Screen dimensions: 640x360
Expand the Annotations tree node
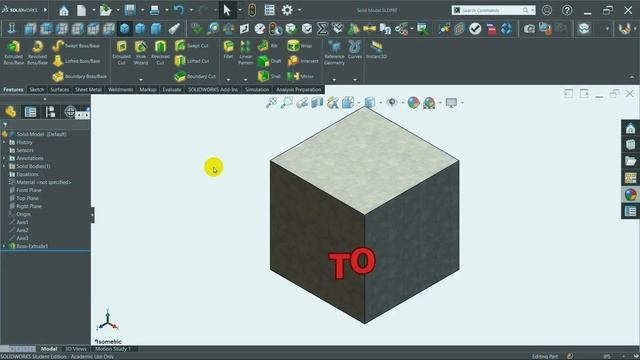[x=4, y=158]
